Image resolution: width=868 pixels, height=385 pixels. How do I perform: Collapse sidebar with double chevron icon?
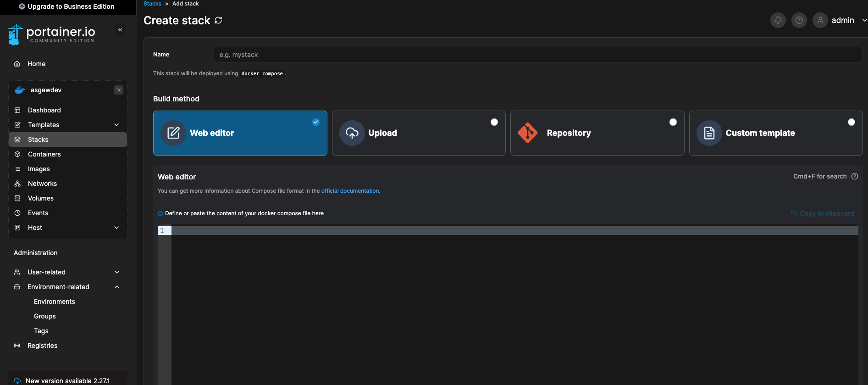(120, 30)
